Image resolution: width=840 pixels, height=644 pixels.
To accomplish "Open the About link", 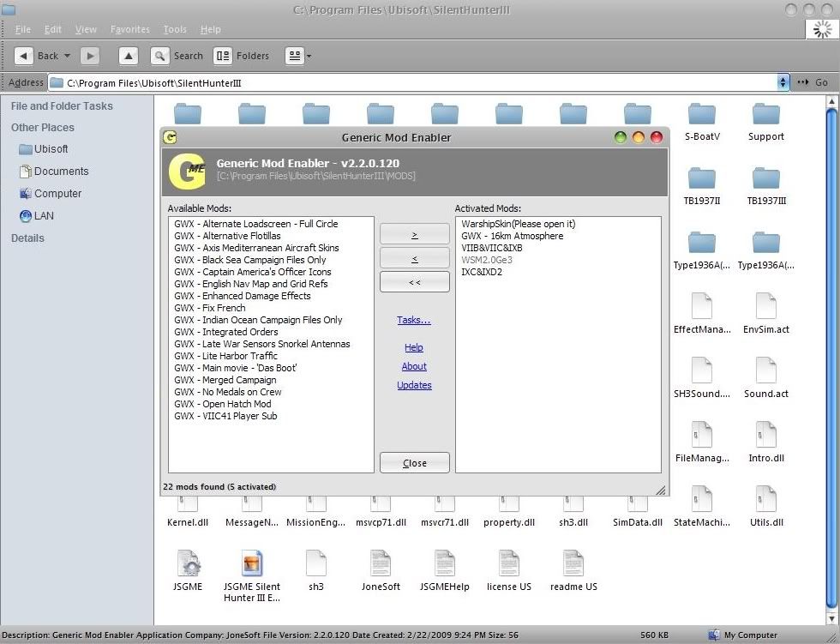I will pyautogui.click(x=414, y=366).
